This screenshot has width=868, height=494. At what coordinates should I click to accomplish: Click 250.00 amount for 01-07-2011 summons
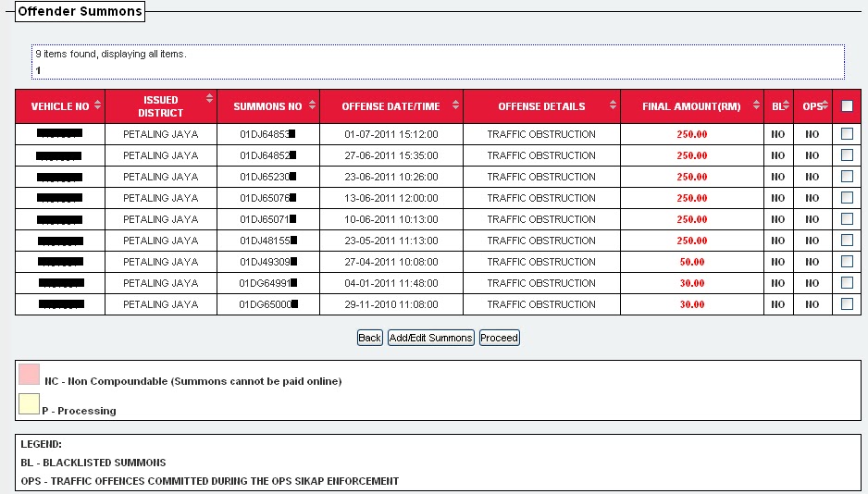tap(692, 134)
